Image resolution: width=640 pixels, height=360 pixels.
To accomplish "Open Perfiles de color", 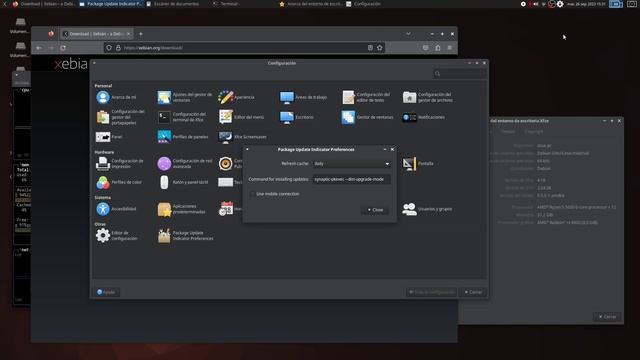I will pyautogui.click(x=119, y=182).
